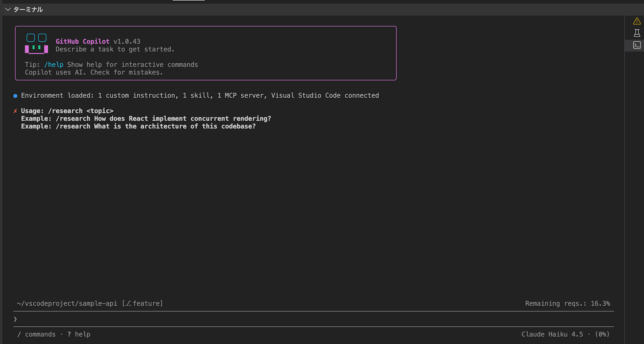Click the "? help" hint
Image resolution: width=644 pixels, height=344 pixels.
coord(79,335)
